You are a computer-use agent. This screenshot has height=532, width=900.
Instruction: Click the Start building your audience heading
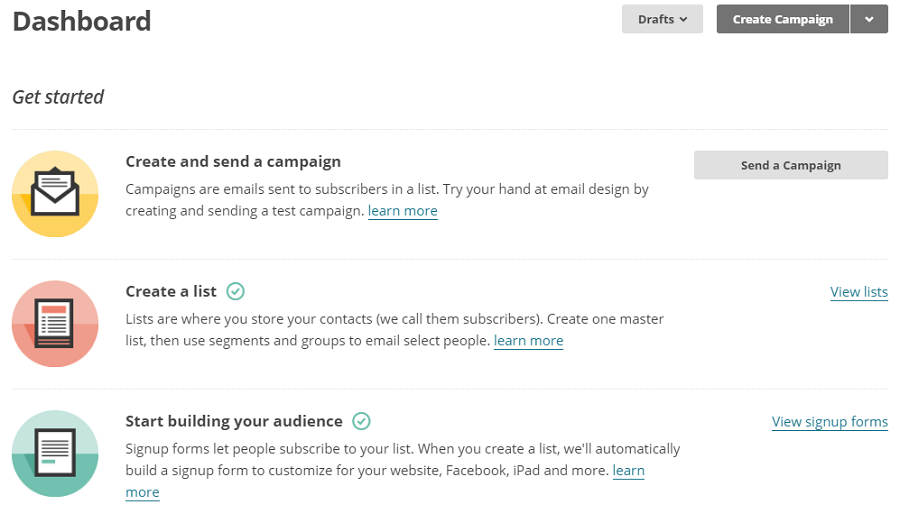234,421
